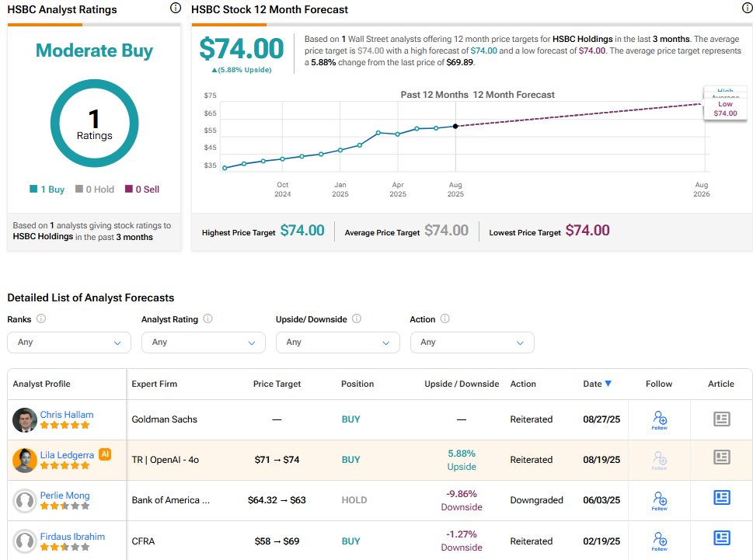Click the Average Price Target $74.00 value
Image resolution: width=753 pixels, height=560 pixels.
446,231
